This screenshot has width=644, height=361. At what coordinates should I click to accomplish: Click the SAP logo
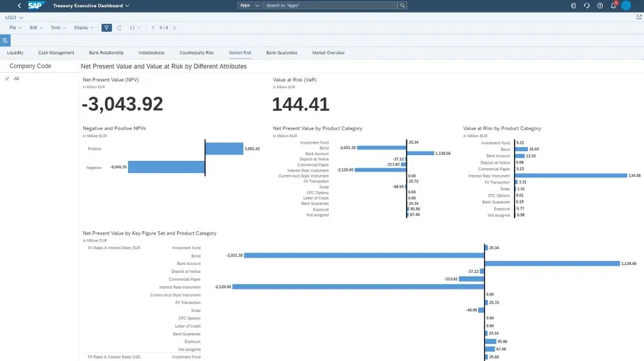(36, 5)
